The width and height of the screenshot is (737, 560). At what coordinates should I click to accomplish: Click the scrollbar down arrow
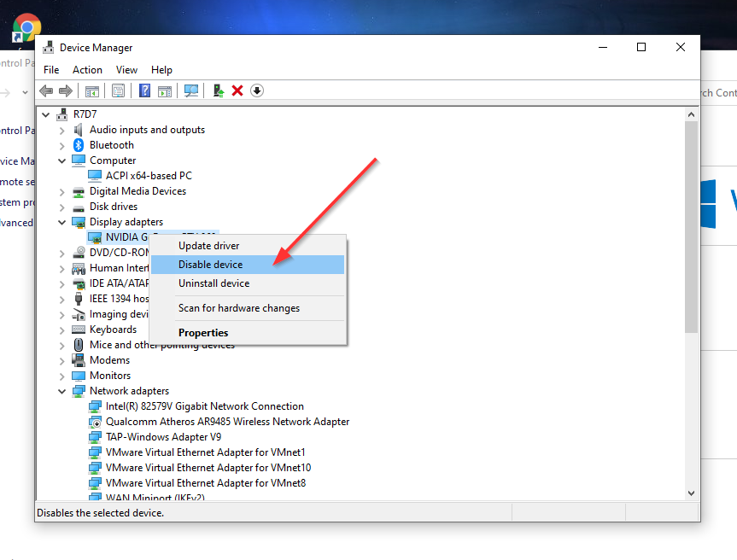coord(691,493)
